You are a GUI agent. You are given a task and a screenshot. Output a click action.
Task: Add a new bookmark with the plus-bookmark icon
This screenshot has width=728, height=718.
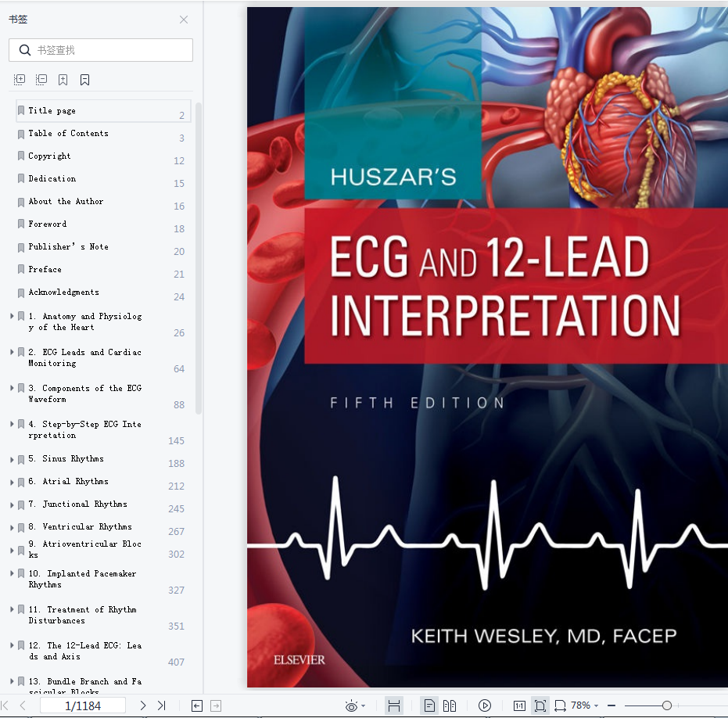63,80
